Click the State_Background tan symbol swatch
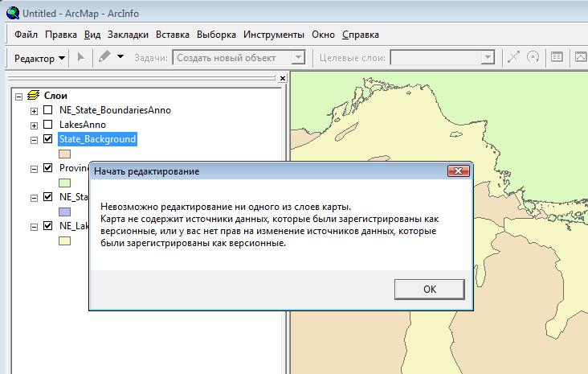 click(64, 154)
